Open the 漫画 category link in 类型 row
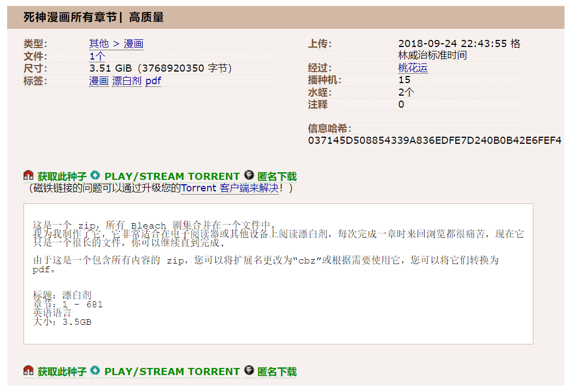The image size is (570, 392). (x=133, y=44)
